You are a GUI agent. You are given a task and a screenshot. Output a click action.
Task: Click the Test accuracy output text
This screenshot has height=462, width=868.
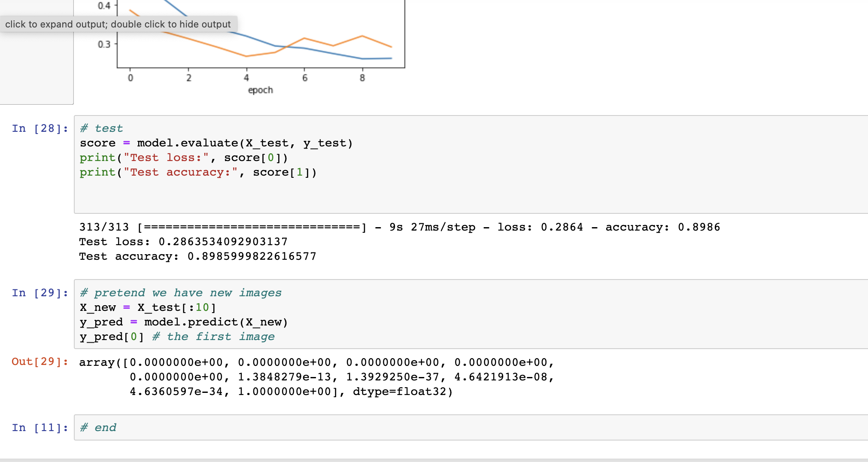(x=197, y=256)
